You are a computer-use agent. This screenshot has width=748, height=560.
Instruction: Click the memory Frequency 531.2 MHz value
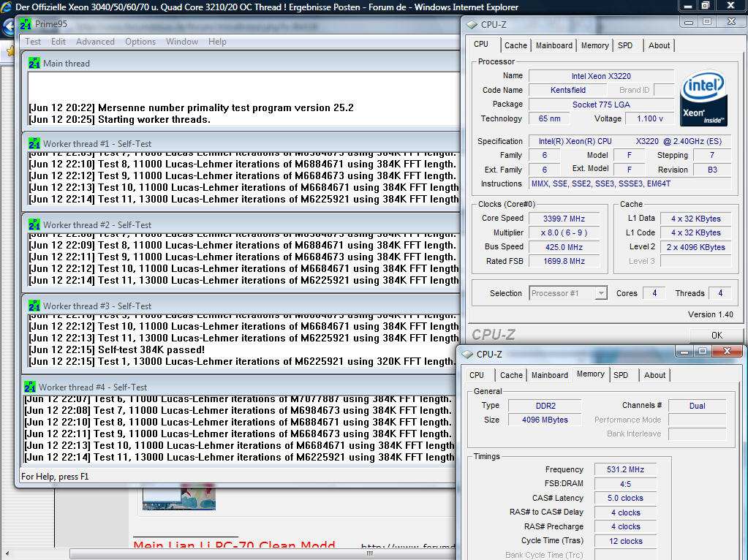[x=625, y=469]
